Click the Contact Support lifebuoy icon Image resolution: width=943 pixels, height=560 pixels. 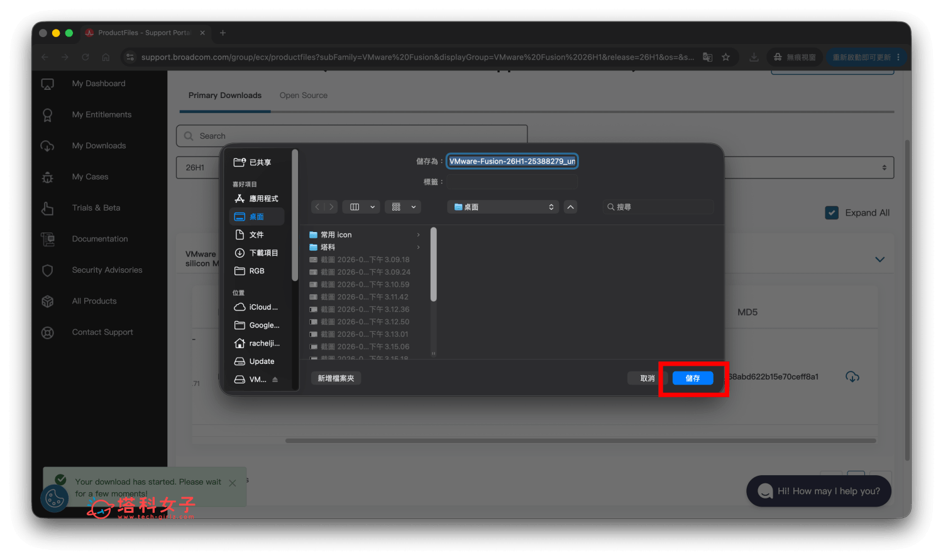tap(48, 332)
